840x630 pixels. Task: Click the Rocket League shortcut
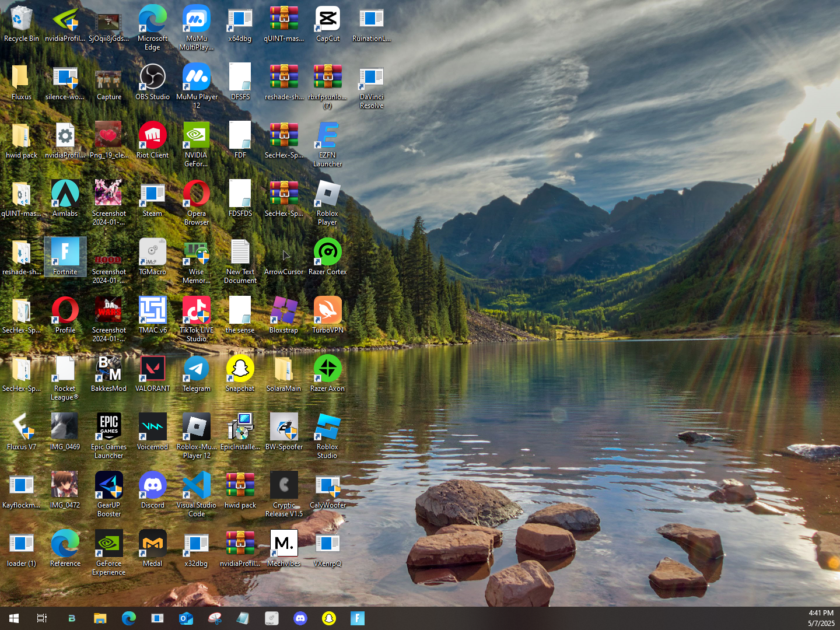[x=65, y=378]
